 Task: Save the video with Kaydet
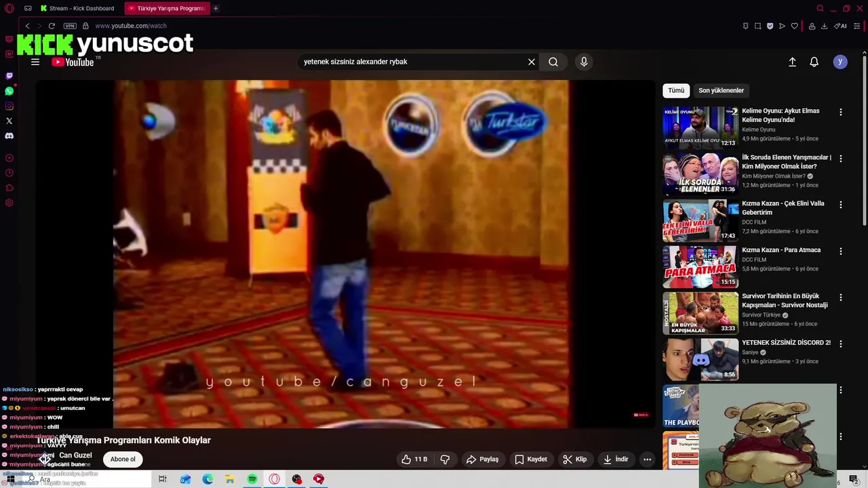[531, 459]
